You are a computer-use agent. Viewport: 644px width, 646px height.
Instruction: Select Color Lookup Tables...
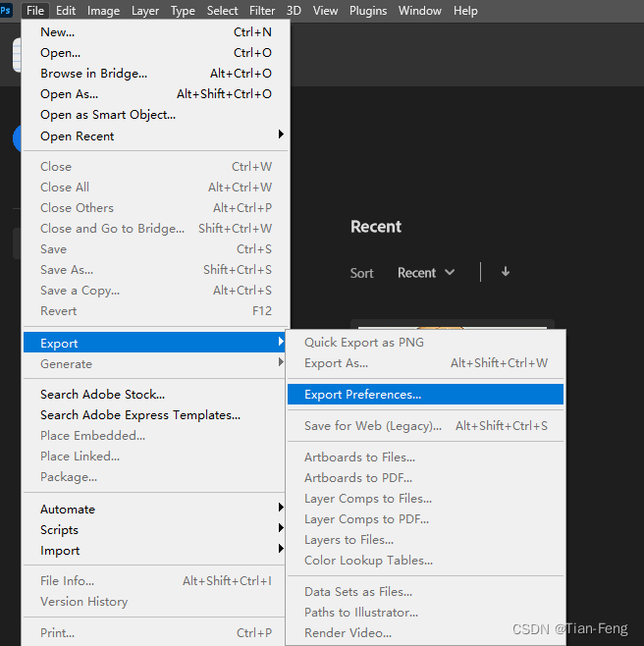point(426,561)
